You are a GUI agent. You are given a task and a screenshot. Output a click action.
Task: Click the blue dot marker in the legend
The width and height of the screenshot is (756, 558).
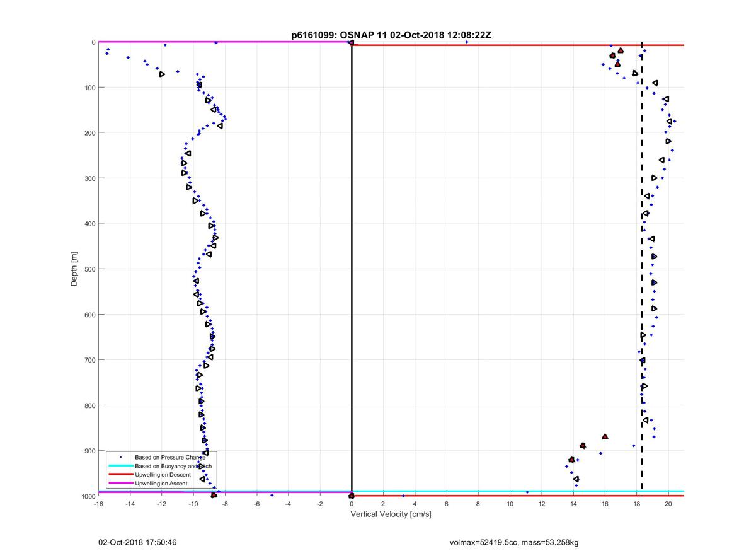120,456
